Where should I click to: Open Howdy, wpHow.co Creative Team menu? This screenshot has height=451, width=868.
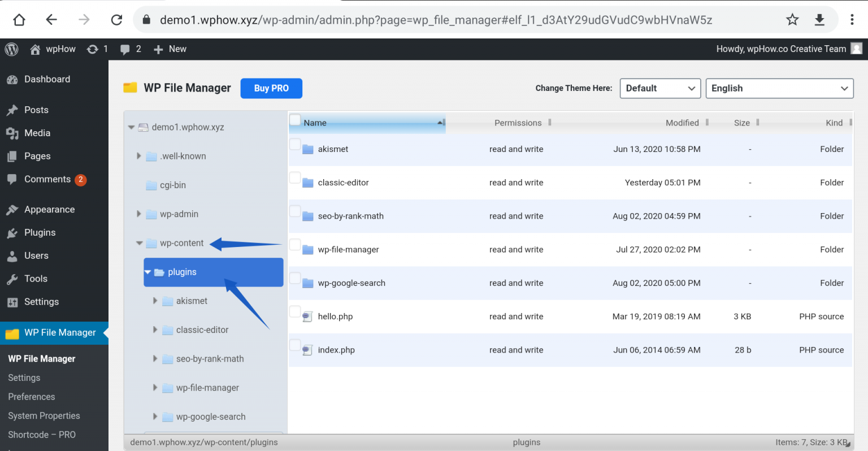click(x=781, y=49)
